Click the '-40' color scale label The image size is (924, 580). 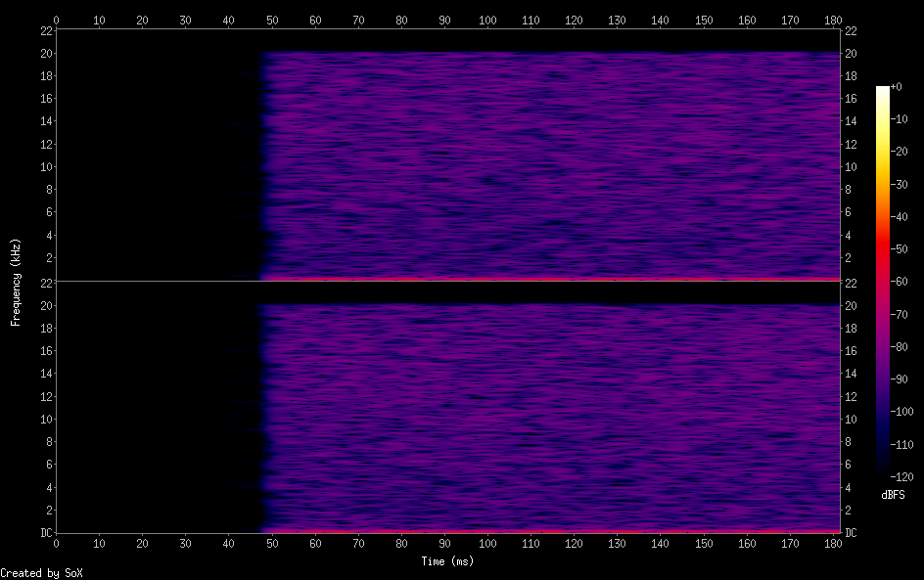point(900,217)
